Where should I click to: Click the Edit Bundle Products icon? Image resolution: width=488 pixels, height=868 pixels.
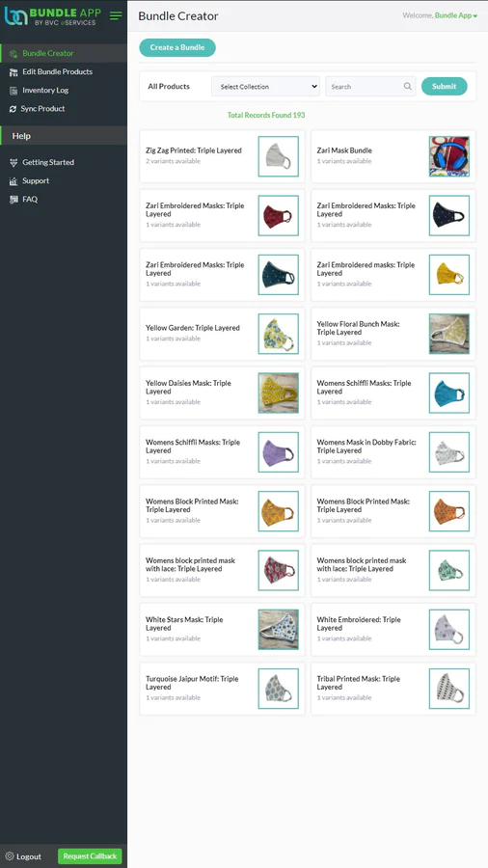pos(14,72)
